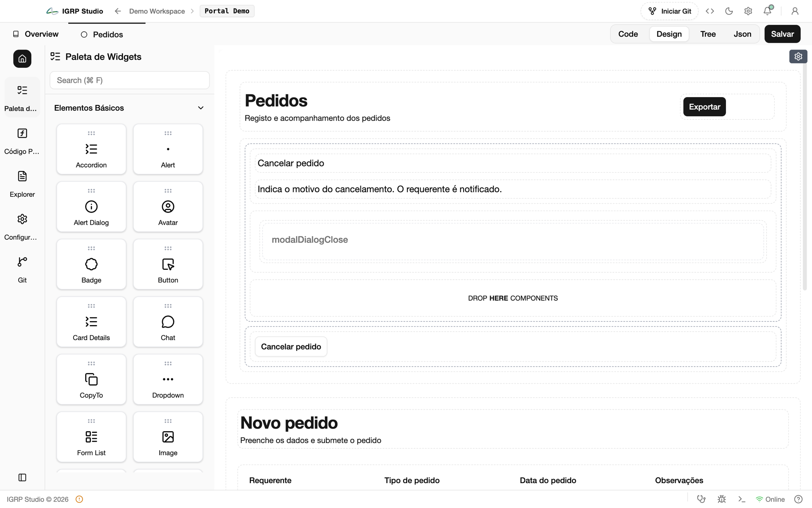Open the user profile icon
This screenshot has width=812, height=508.
pyautogui.click(x=795, y=11)
